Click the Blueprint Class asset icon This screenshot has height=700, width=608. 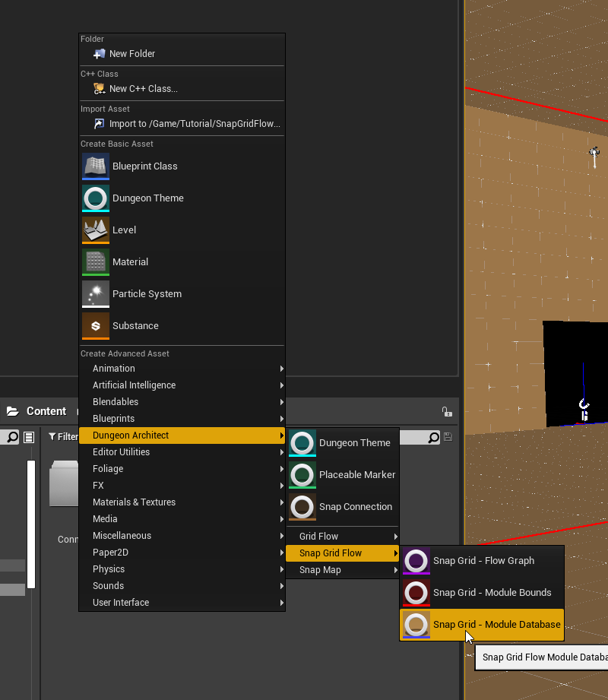(96, 166)
